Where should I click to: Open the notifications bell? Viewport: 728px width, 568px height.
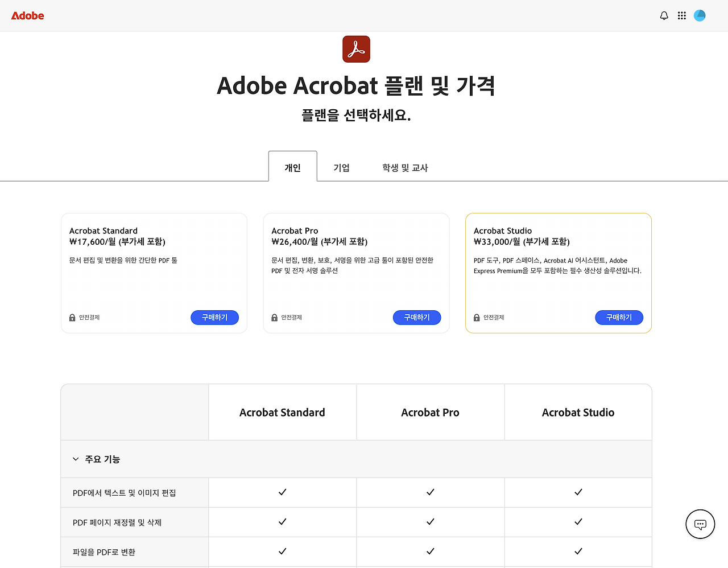(664, 16)
